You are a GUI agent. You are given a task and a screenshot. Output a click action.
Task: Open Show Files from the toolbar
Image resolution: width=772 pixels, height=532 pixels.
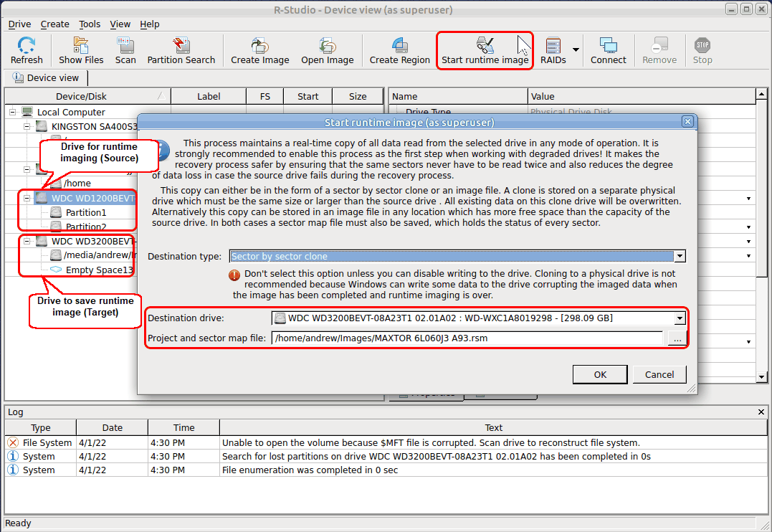coord(81,51)
